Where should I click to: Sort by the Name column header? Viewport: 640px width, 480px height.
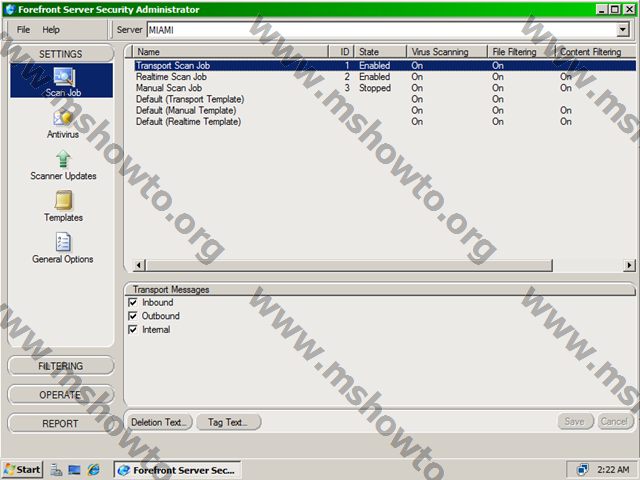(x=231, y=52)
